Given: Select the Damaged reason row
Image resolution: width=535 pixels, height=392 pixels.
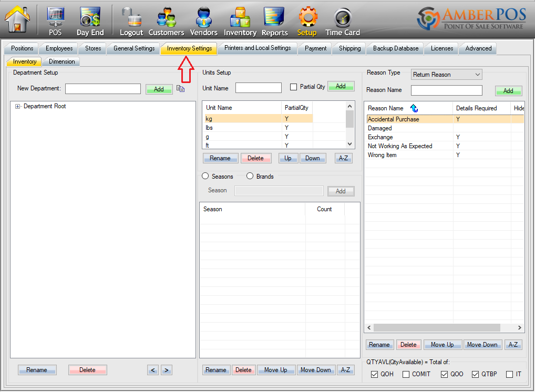Looking at the screenshot, I should pos(445,128).
